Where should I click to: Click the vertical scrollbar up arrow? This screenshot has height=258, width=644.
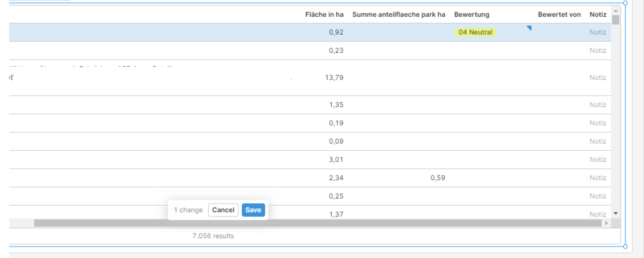[616, 11]
